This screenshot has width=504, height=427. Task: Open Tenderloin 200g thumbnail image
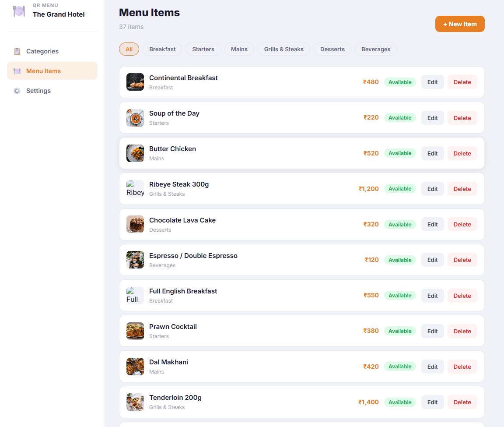[x=135, y=402]
